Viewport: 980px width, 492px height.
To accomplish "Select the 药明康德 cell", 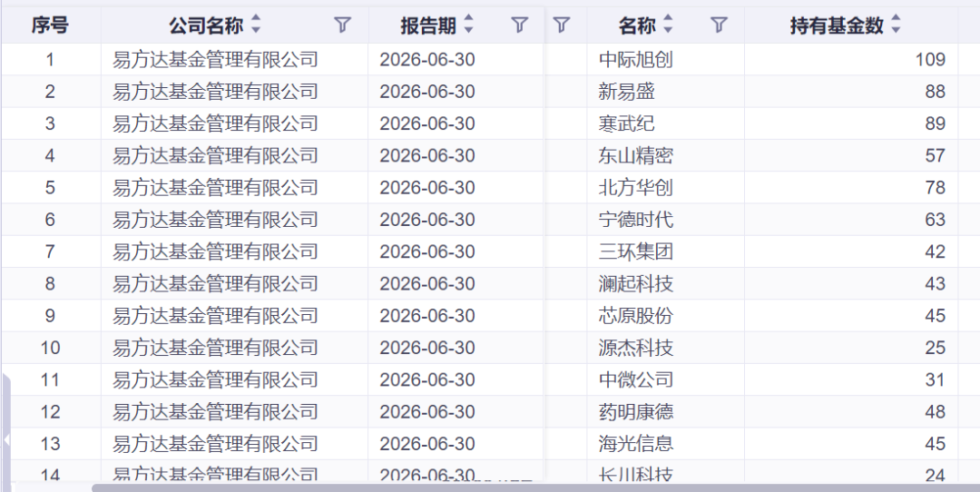I will (666, 412).
